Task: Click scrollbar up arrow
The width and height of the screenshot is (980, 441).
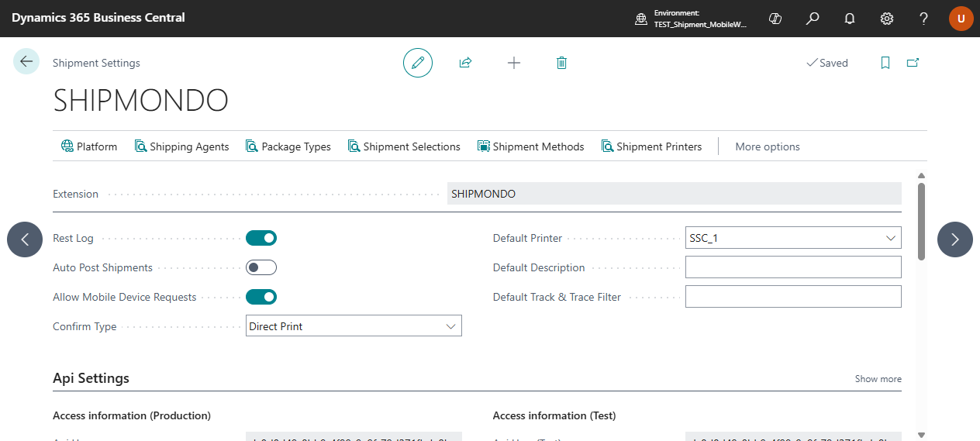Action: (921, 175)
